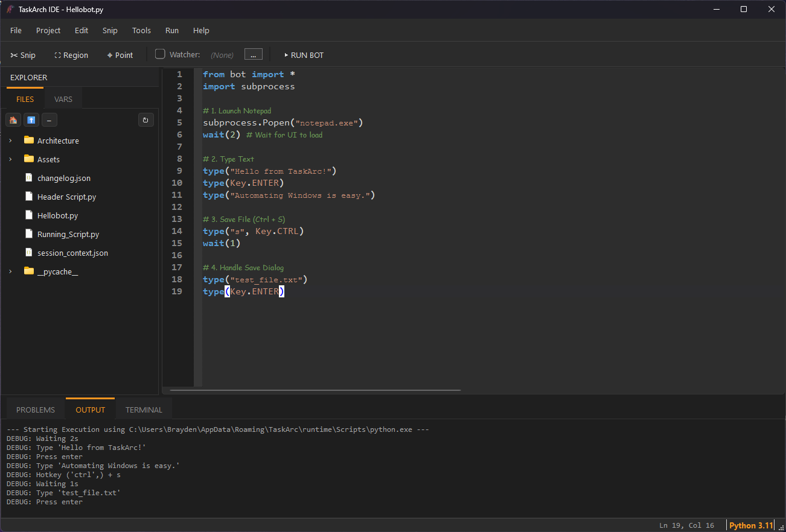
Task: Click the editor horizontal scrollbar
Action: [315, 390]
